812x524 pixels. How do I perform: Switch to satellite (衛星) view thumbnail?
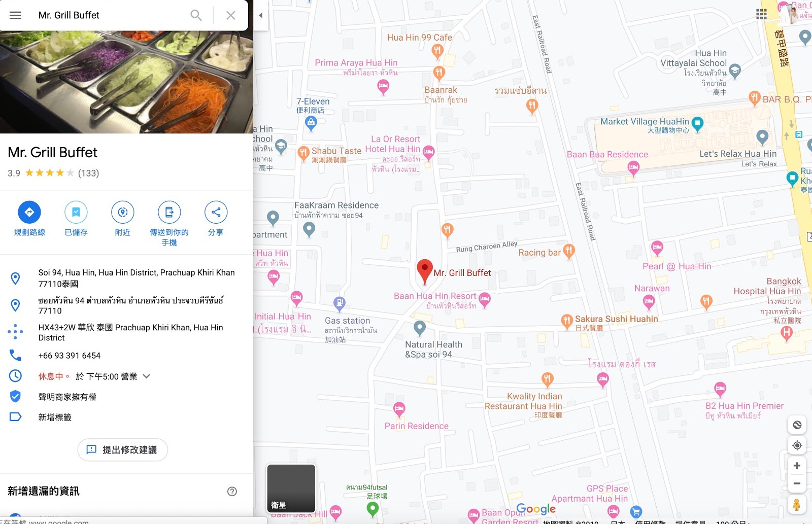(x=291, y=488)
